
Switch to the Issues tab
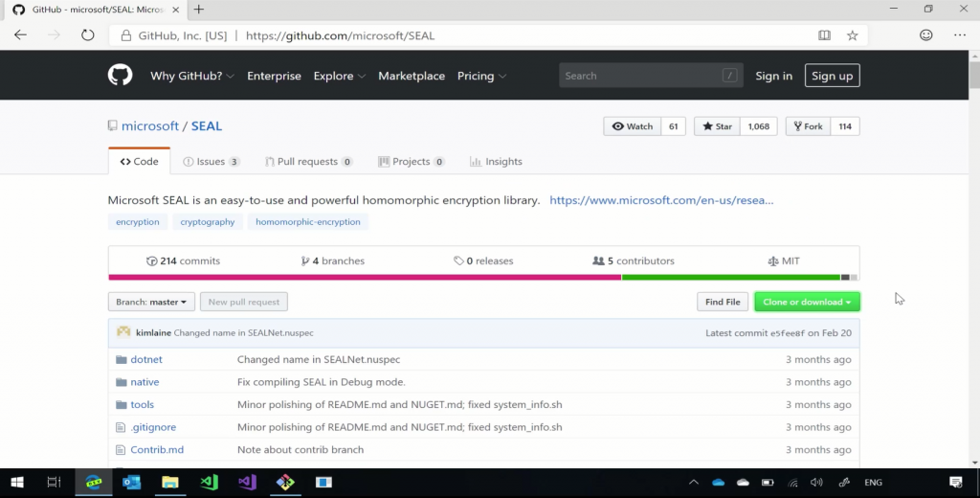pos(211,162)
